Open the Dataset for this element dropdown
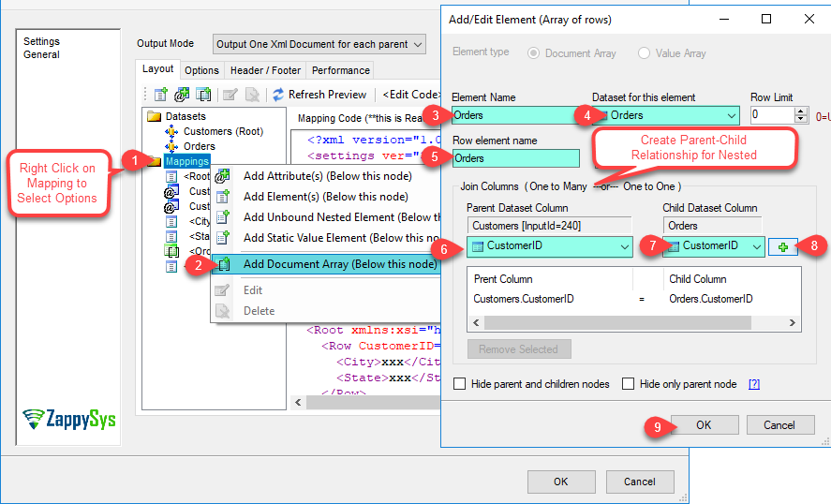The height and width of the screenshot is (504, 831). [x=732, y=115]
